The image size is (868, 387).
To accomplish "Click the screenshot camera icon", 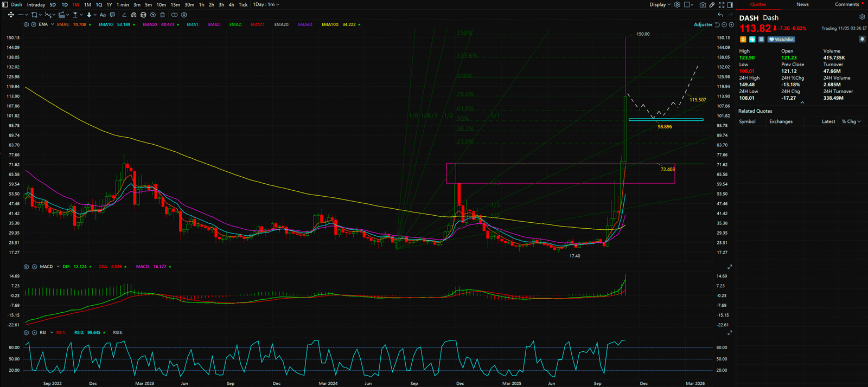I will coord(703,4).
